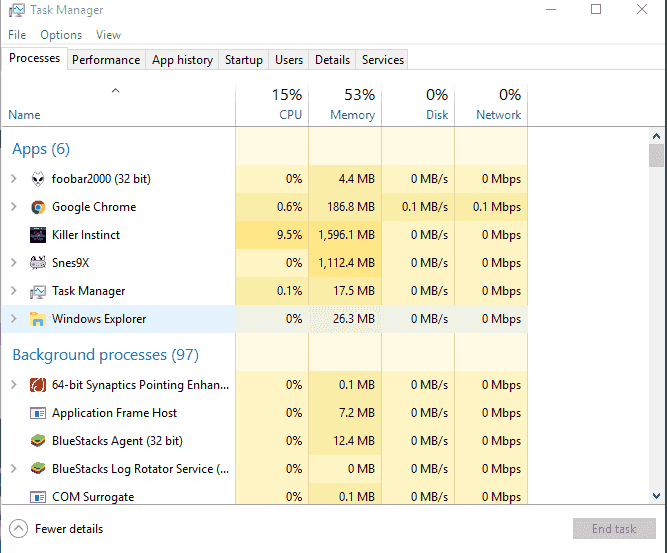This screenshot has height=553, width=667.
Task: Select the Processes tab
Action: point(34,58)
